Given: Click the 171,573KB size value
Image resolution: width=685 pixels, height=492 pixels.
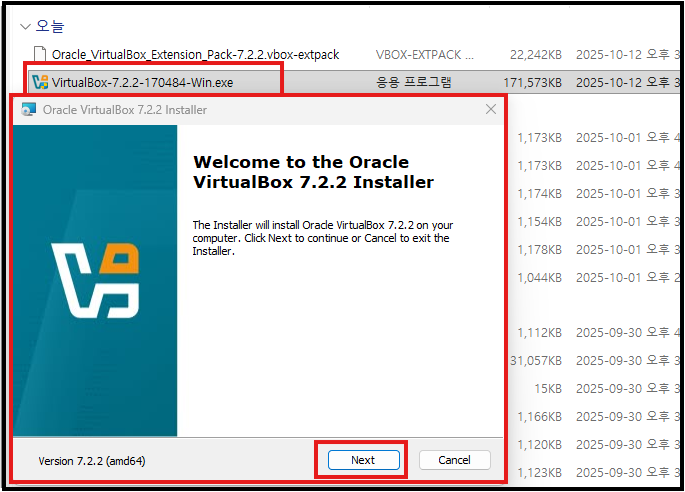Looking at the screenshot, I should pos(533,83).
